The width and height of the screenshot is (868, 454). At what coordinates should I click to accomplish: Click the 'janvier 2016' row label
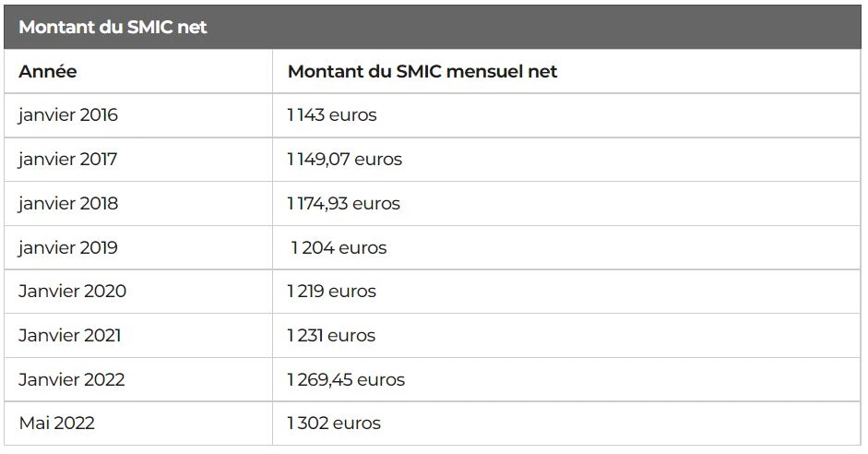[68, 115]
